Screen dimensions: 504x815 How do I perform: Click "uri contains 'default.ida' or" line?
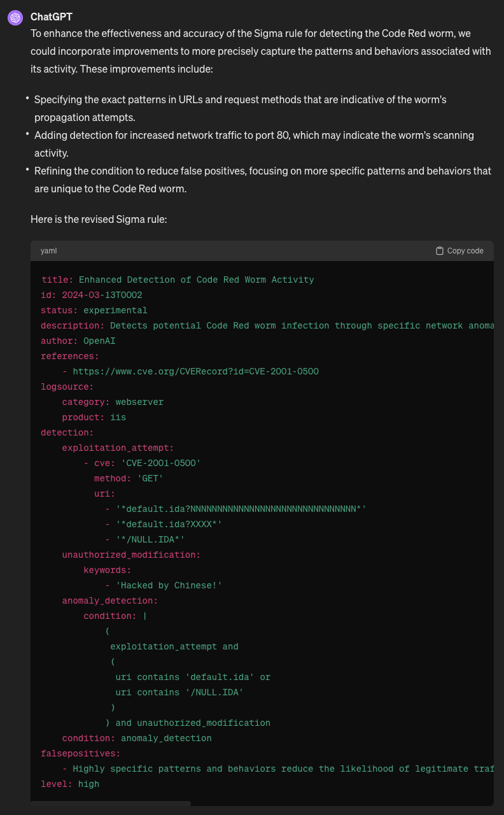193,677
